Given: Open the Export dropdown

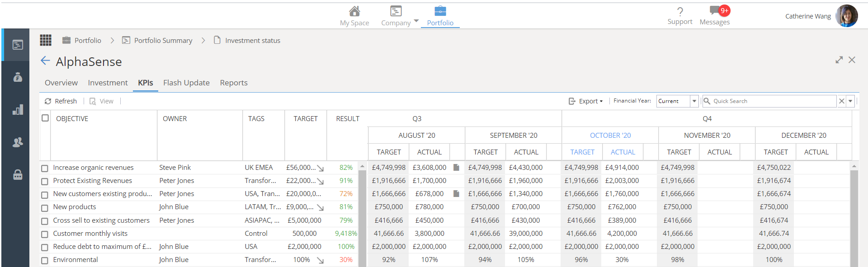Looking at the screenshot, I should (x=585, y=101).
